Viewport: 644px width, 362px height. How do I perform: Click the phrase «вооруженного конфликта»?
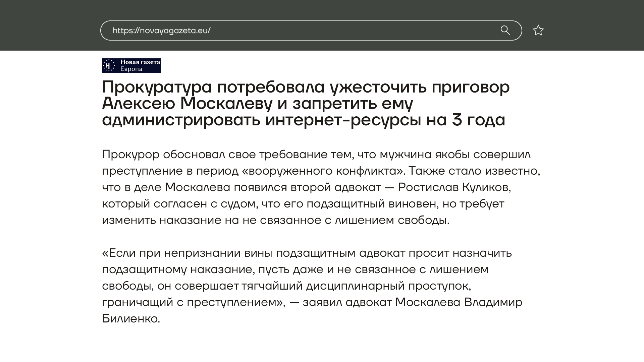click(x=322, y=171)
